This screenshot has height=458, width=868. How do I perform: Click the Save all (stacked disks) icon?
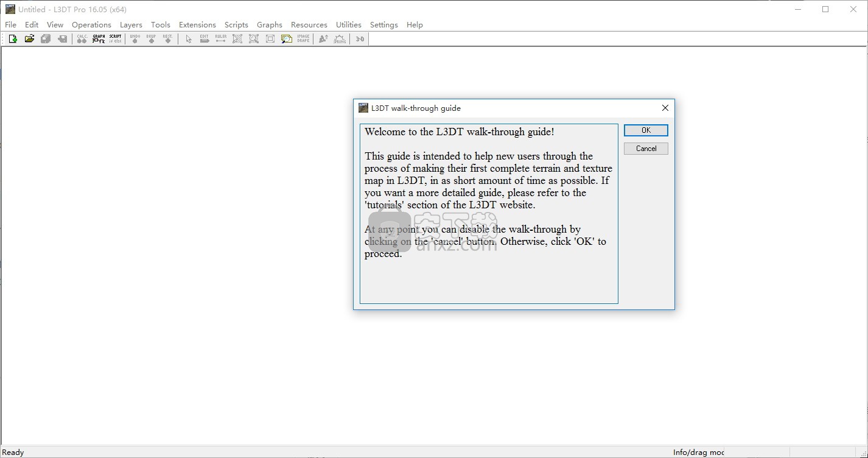click(x=46, y=39)
